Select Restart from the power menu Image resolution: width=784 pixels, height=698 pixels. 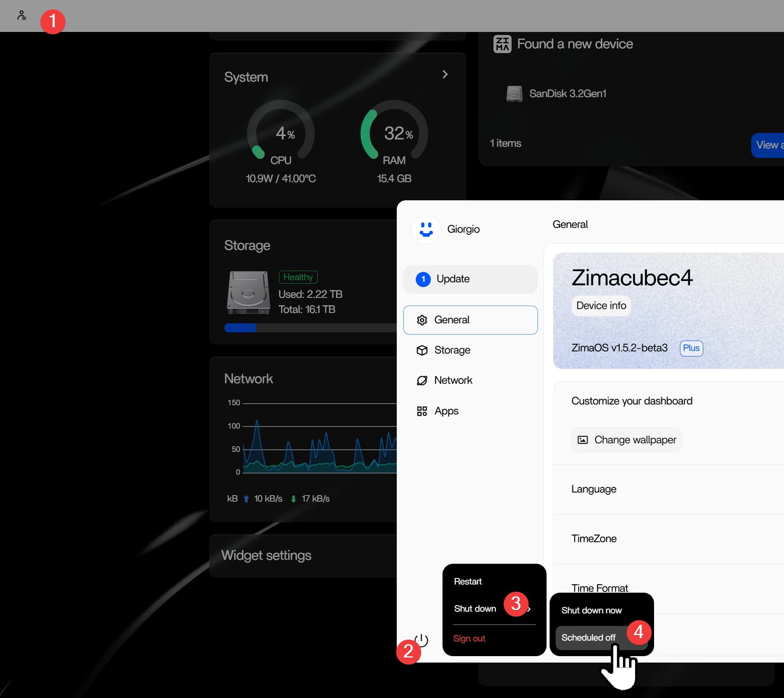(x=468, y=581)
